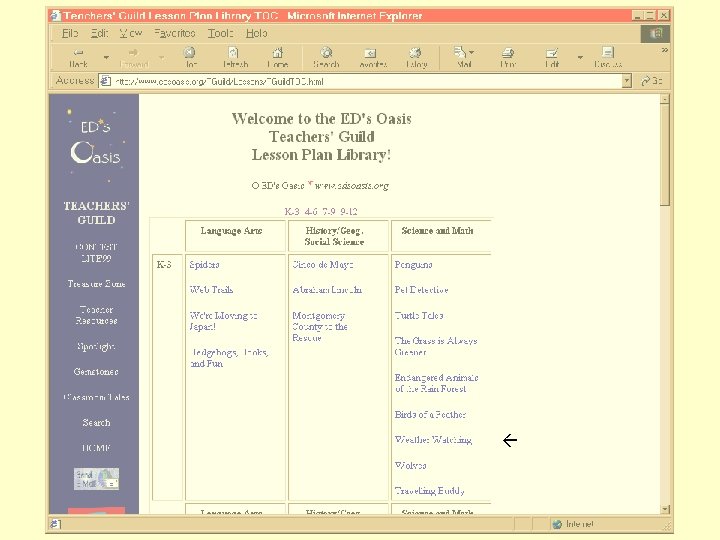Open The Grass is Always Greener link
Image resolution: width=720 pixels, height=540 pixels.
[x=436, y=346]
